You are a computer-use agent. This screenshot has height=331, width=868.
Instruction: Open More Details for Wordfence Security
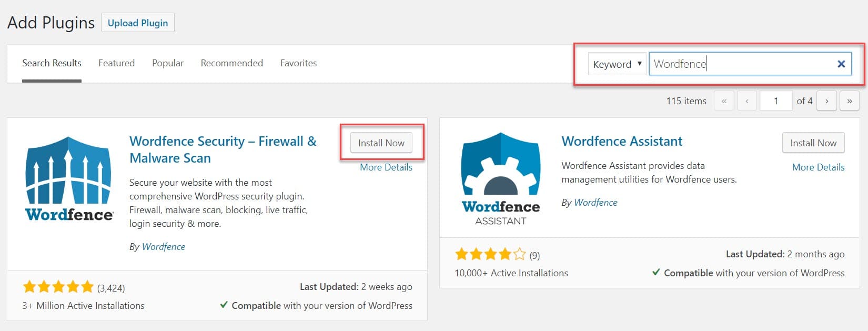[386, 167]
